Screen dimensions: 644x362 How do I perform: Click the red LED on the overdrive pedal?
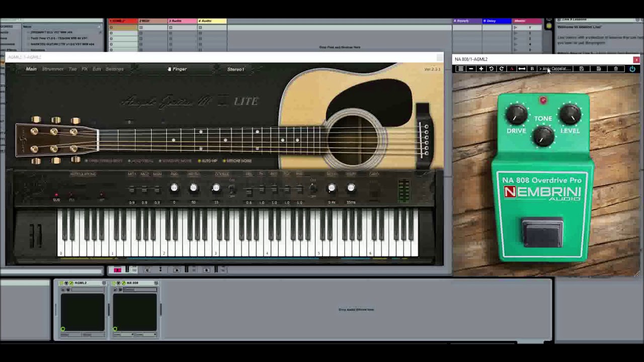(x=543, y=101)
